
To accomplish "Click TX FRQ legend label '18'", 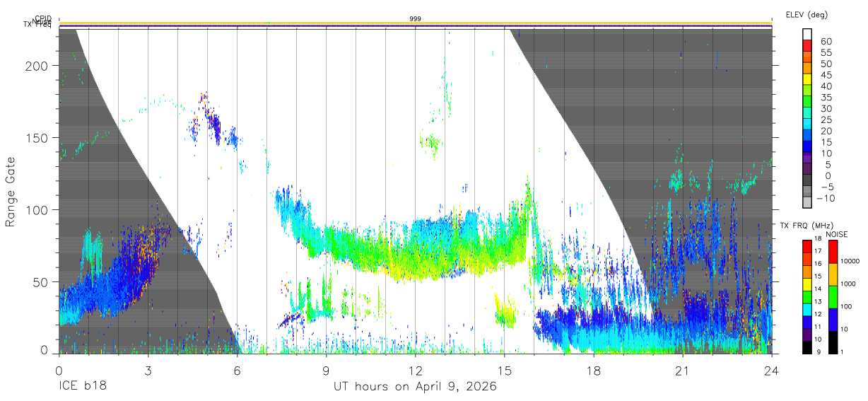I will 818,238.
